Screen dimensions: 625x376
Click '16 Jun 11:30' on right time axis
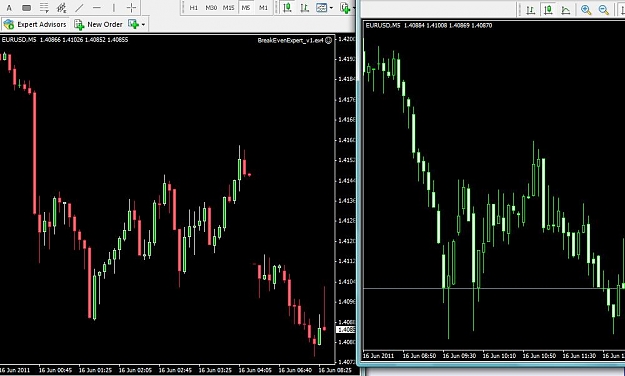579,355
